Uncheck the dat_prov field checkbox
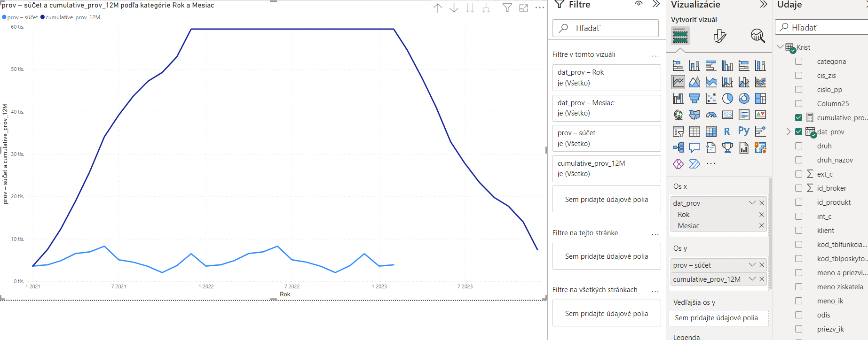The height and width of the screenshot is (340, 868). 798,131
